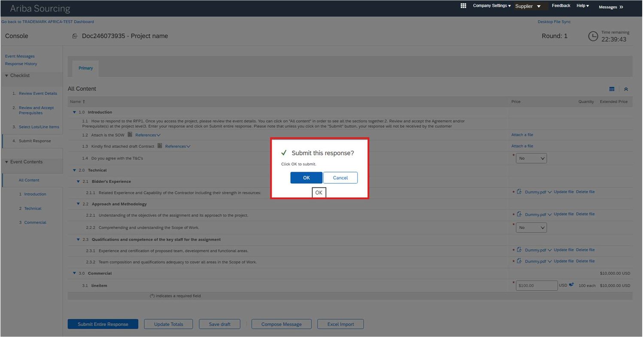Cancel the submit response dialog

[340, 178]
